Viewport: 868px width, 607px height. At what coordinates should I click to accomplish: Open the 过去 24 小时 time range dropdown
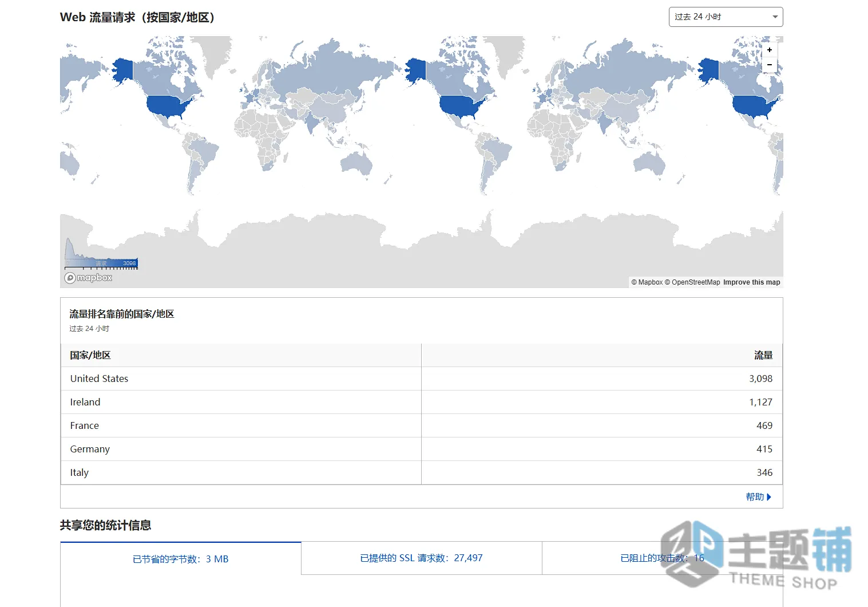tap(726, 17)
